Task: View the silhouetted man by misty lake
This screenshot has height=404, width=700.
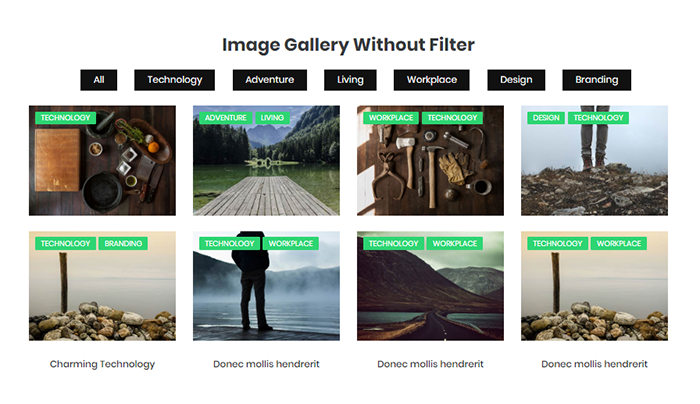Action: point(266,295)
